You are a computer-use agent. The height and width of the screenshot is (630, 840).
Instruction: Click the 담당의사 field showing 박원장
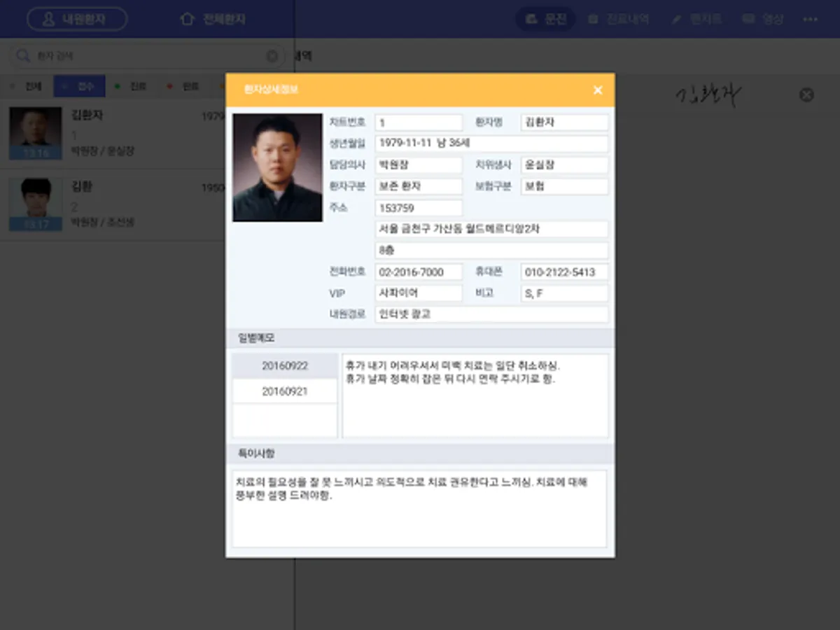[419, 166]
